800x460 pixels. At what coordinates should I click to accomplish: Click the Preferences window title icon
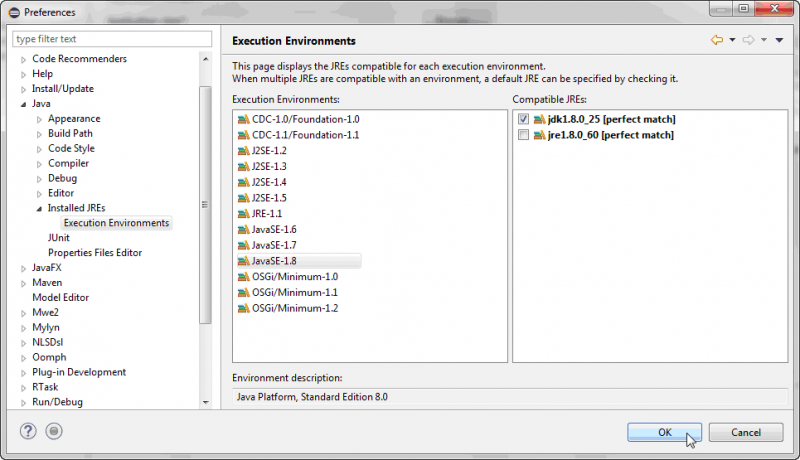[14, 12]
